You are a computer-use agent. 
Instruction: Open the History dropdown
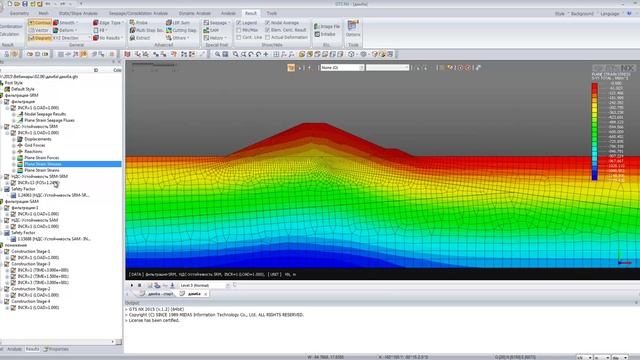(214, 38)
